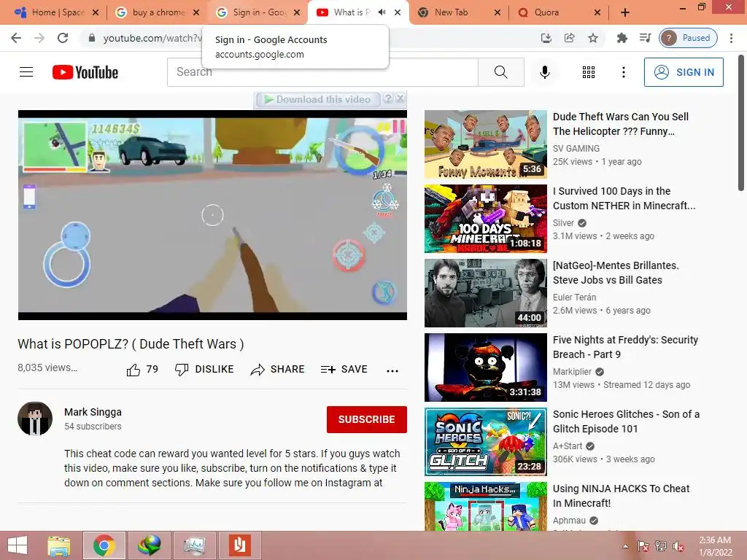The height and width of the screenshot is (560, 747).
Task: Click inside the YouTube search box
Action: coord(322,72)
